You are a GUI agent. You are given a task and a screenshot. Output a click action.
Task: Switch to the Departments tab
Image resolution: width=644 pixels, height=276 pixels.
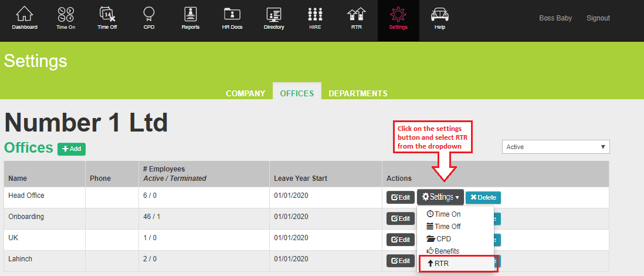coord(358,93)
